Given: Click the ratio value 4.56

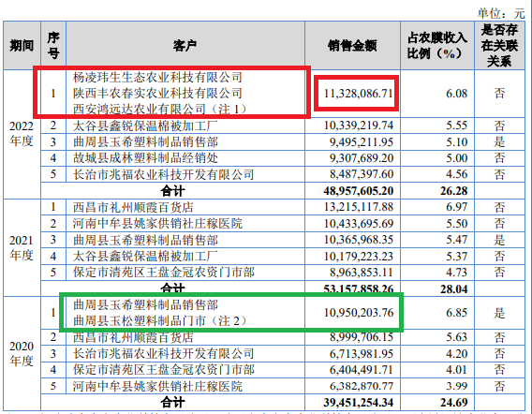Looking at the screenshot, I should point(456,174).
